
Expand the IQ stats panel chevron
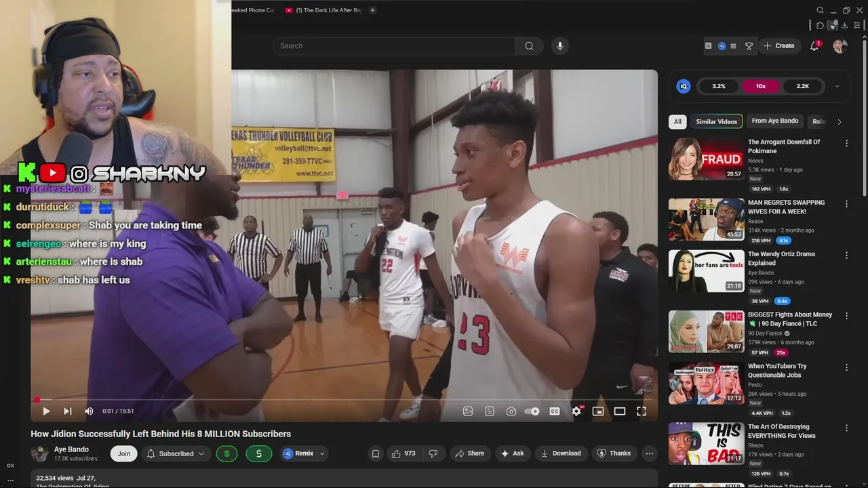point(837,86)
